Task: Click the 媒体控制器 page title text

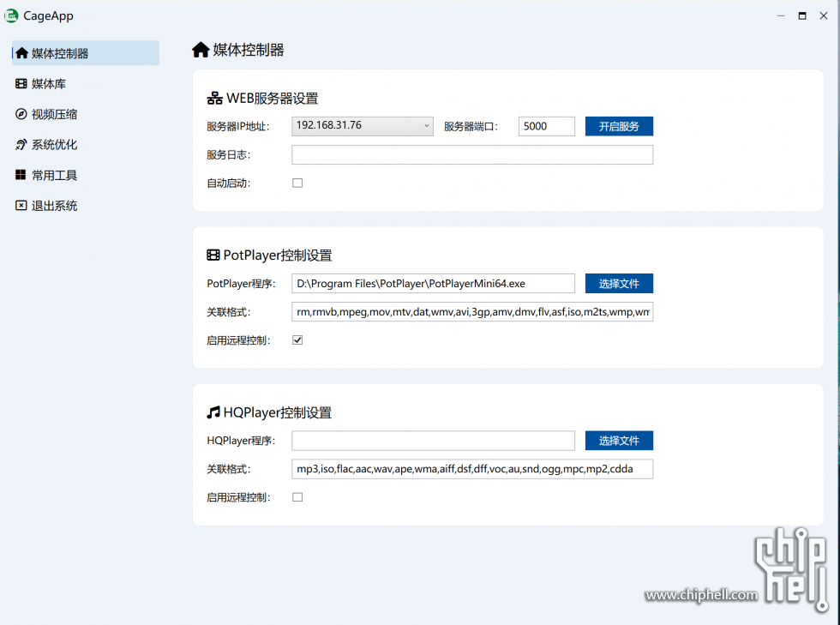Action: [249, 50]
